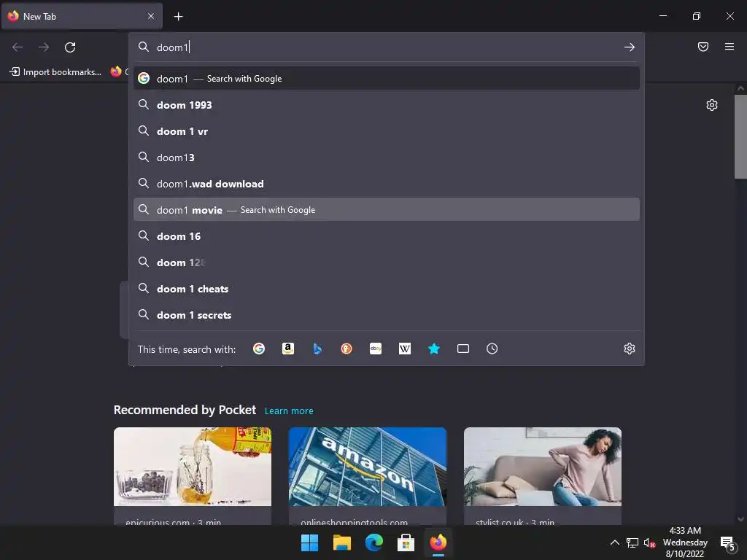Image resolution: width=747 pixels, height=560 pixels.
Task: Search history via the clock icon
Action: click(x=492, y=349)
